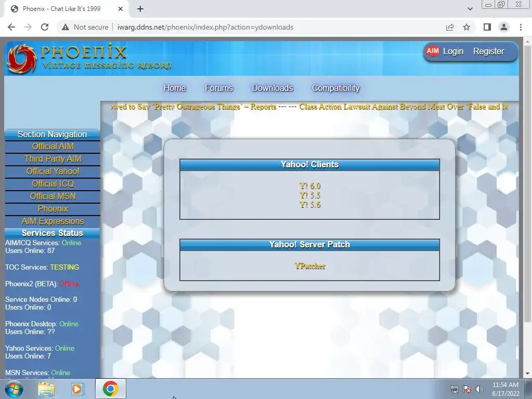Click the Register link
532x399 pixels.
(488, 51)
